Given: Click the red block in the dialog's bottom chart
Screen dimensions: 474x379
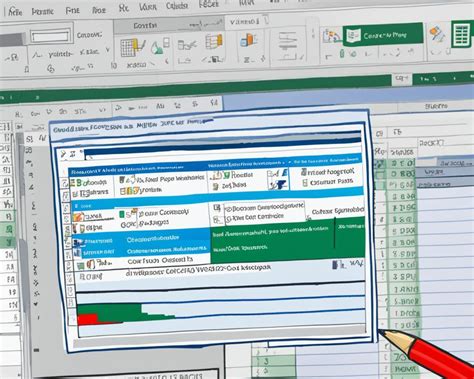Looking at the screenshot, I should [88, 319].
